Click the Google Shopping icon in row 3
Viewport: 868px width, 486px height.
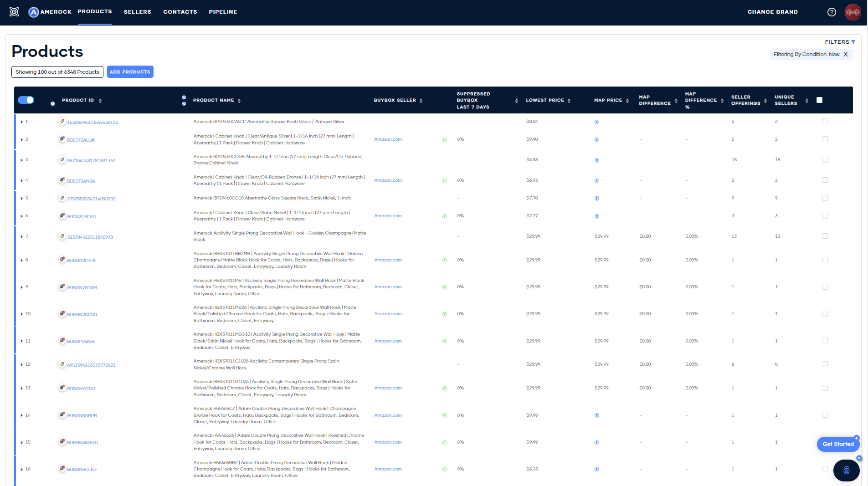tap(62, 160)
